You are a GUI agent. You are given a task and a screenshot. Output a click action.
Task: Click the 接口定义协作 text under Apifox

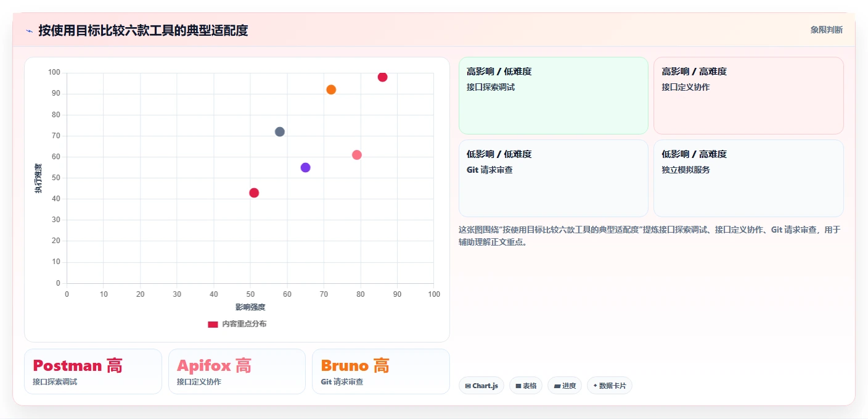coord(199,382)
